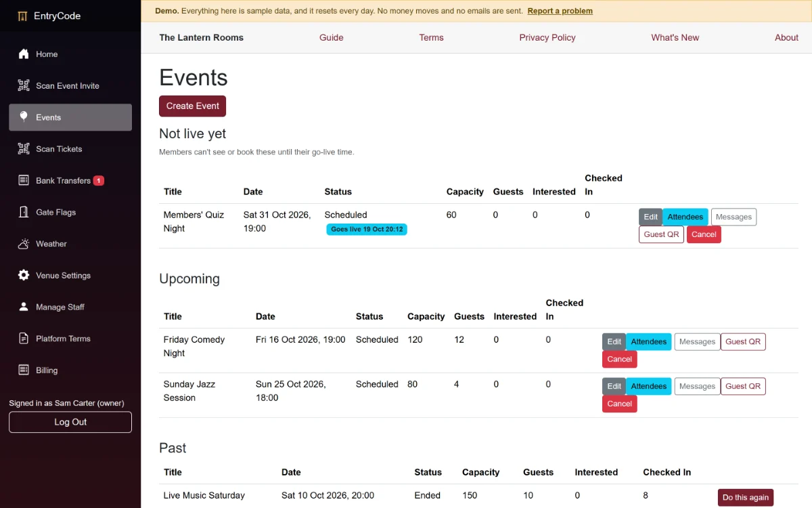The width and height of the screenshot is (812, 508).
Task: Open the Home menu item
Action: coord(70,54)
